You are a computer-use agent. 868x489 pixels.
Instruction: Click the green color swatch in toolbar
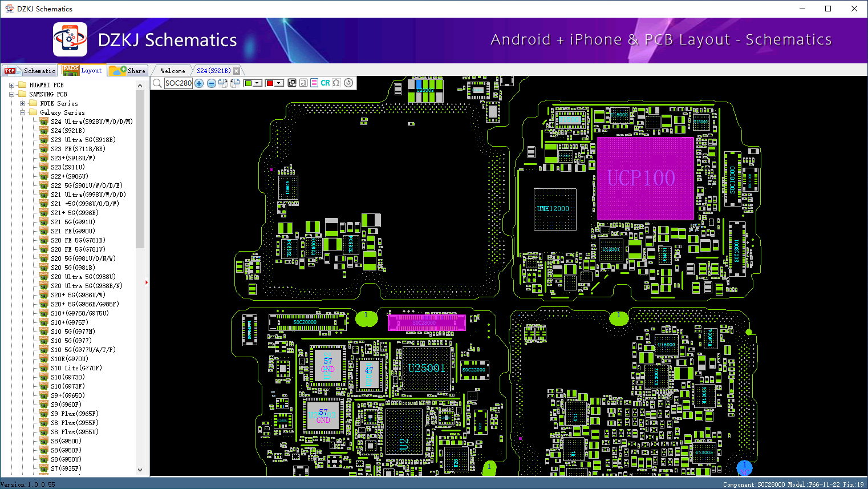(x=249, y=83)
